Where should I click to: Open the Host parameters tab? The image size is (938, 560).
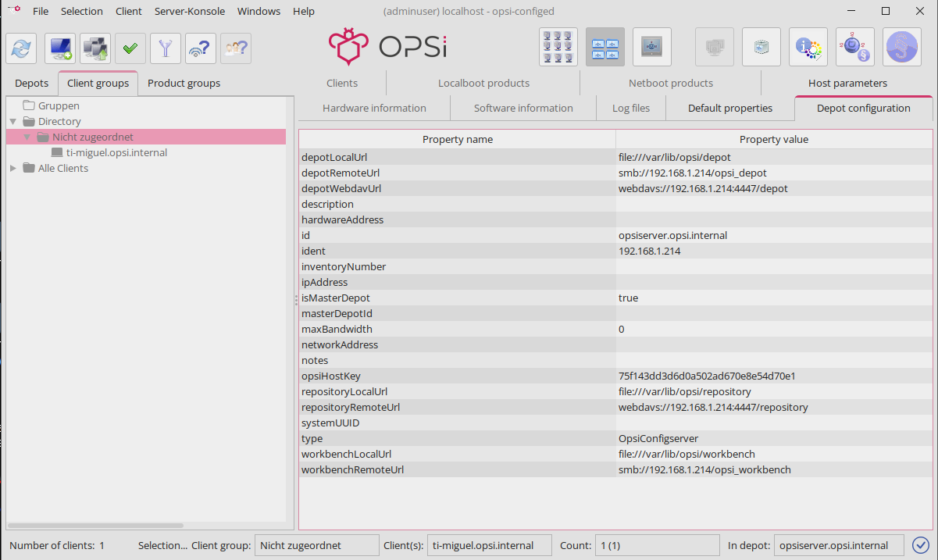[x=847, y=83]
